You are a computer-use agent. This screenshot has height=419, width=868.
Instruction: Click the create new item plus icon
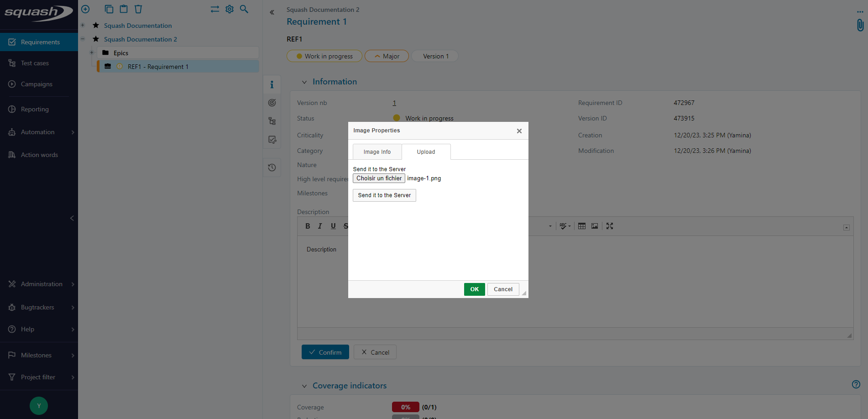[x=85, y=9]
